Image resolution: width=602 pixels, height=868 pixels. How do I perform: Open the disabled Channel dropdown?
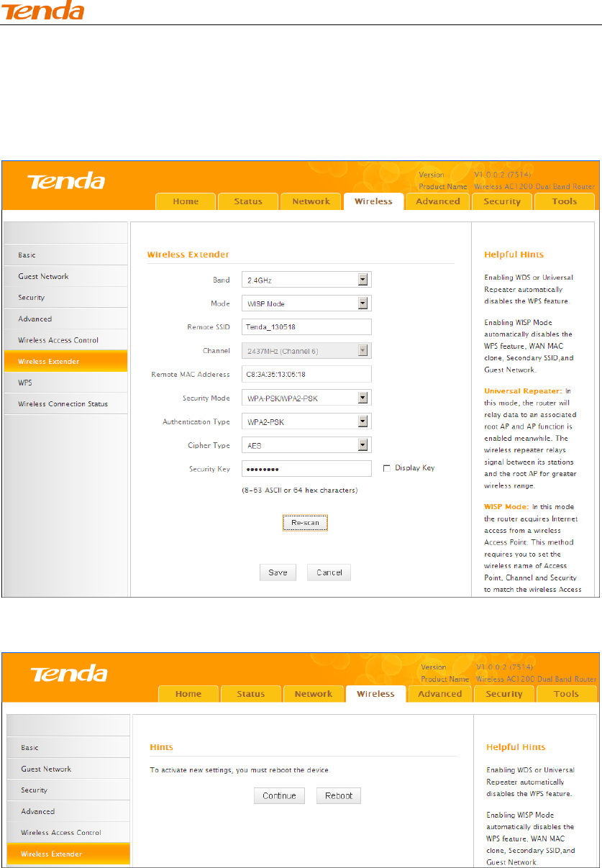306,350
